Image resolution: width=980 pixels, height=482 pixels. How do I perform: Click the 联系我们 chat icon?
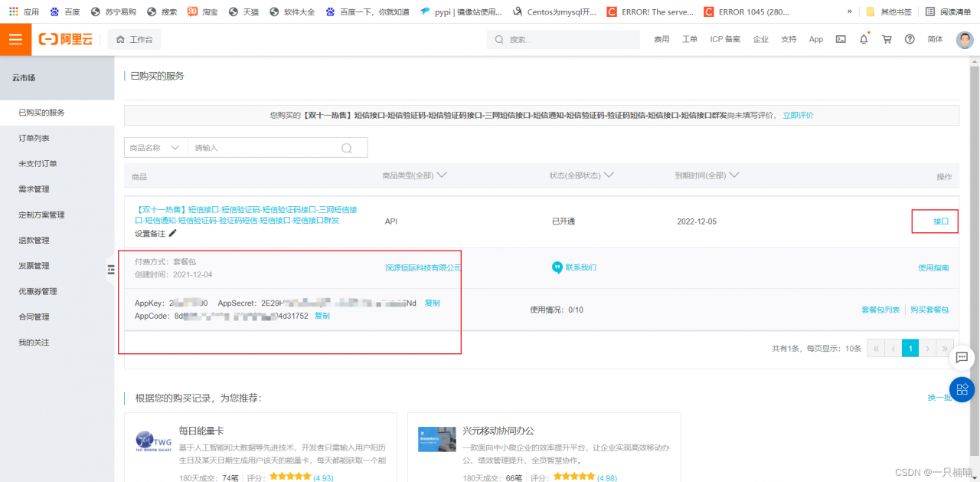(x=557, y=267)
